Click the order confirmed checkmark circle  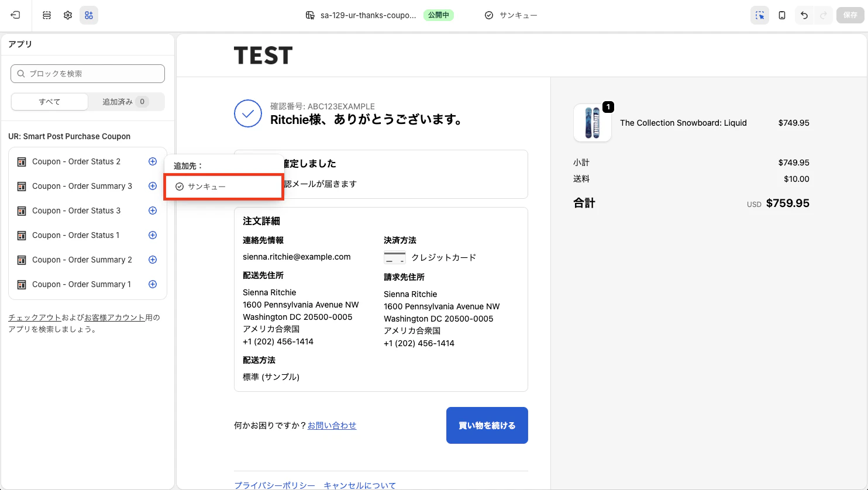tap(248, 113)
